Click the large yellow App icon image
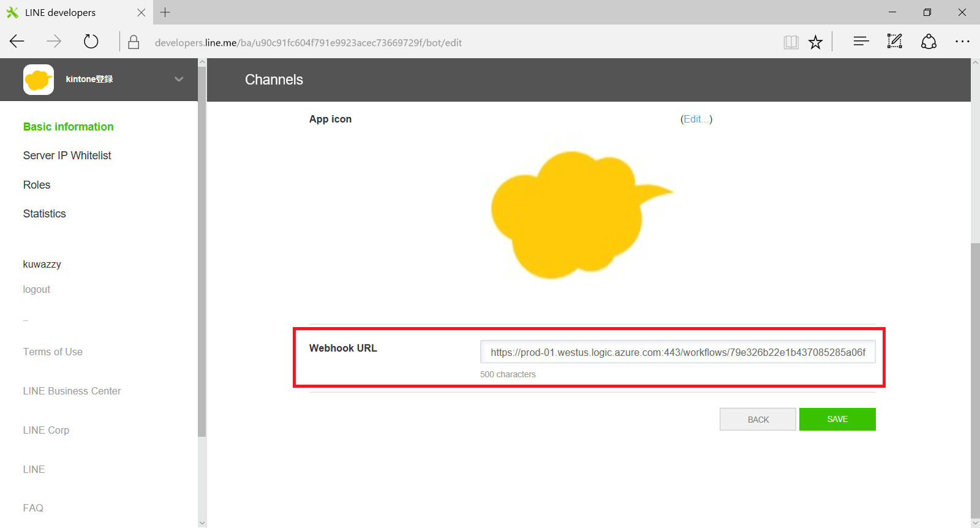The height and width of the screenshot is (528, 980). 582,214
